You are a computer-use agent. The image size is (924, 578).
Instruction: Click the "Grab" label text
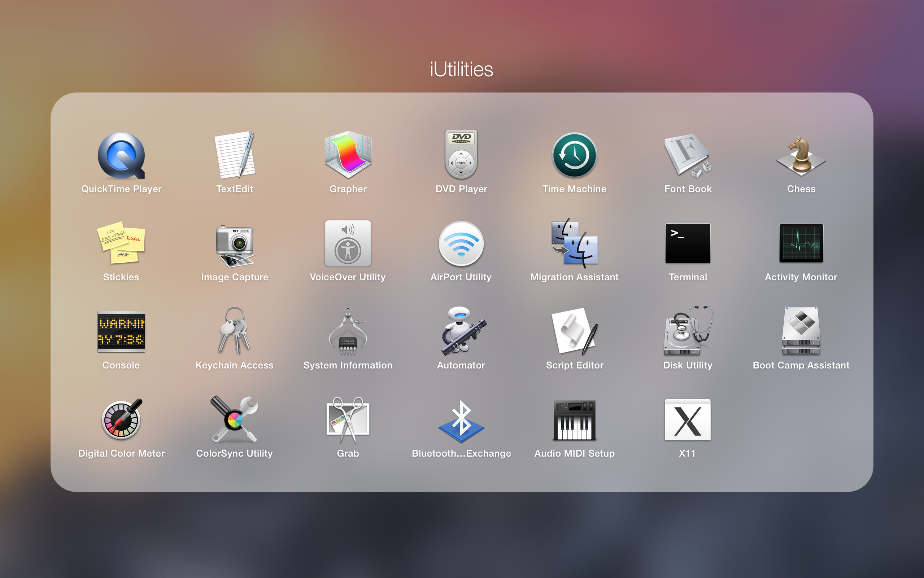pyautogui.click(x=348, y=453)
